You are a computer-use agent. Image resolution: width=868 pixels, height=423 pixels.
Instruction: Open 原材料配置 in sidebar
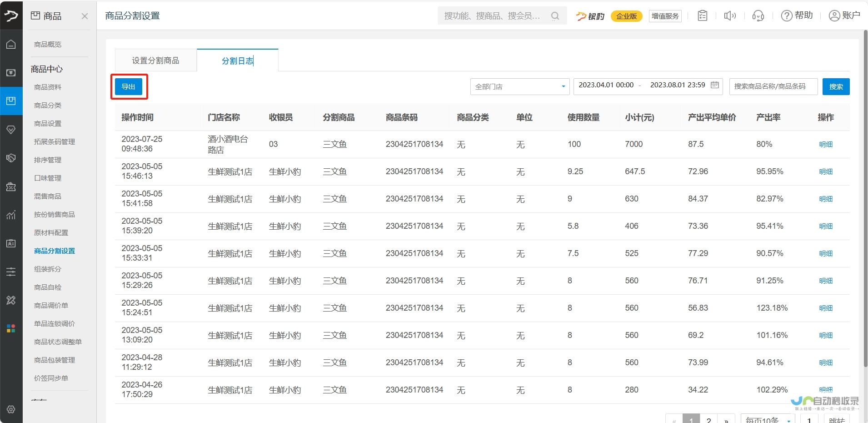[51, 232]
